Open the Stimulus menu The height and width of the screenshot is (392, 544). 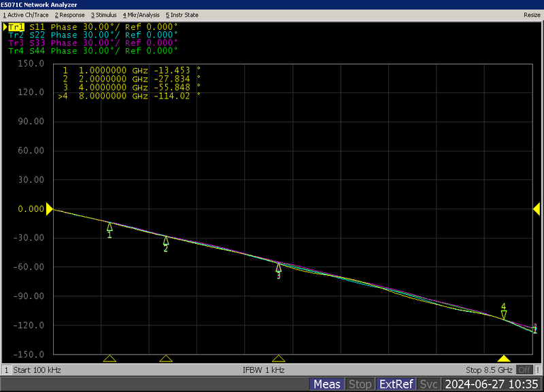coord(104,14)
